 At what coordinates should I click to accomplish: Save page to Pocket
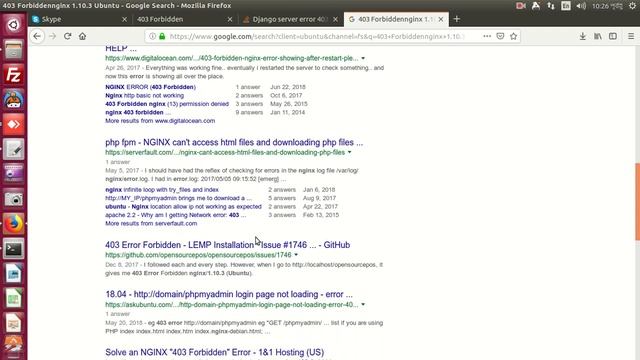tap(500, 36)
